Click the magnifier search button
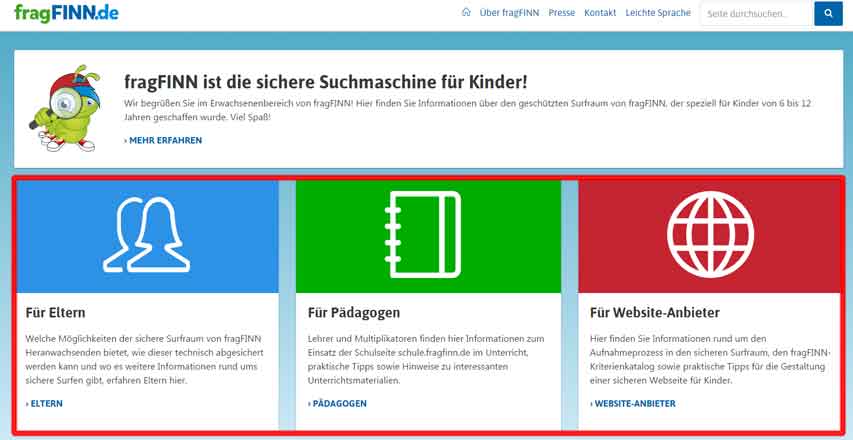The width and height of the screenshot is (853, 440). (828, 14)
